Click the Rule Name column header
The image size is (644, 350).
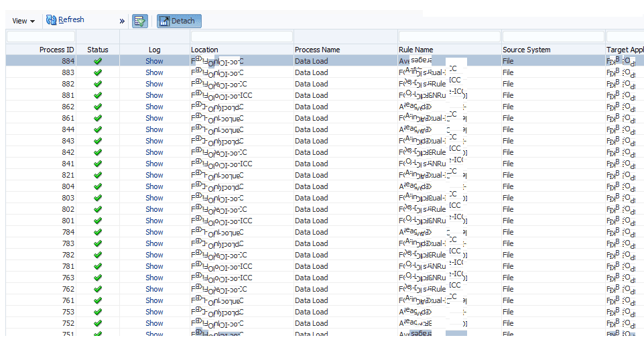click(415, 50)
